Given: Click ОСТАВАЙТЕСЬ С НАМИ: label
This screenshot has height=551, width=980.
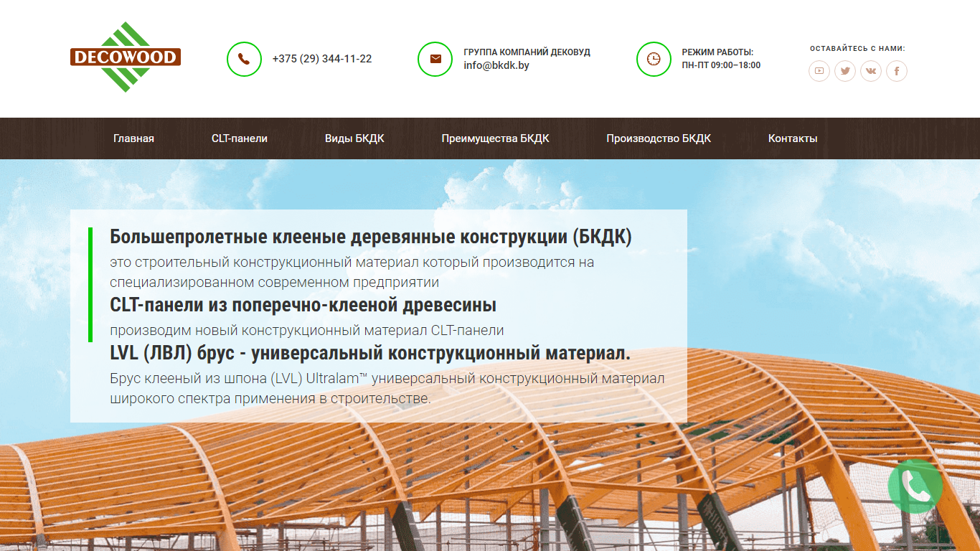Looking at the screenshot, I should 857,49.
